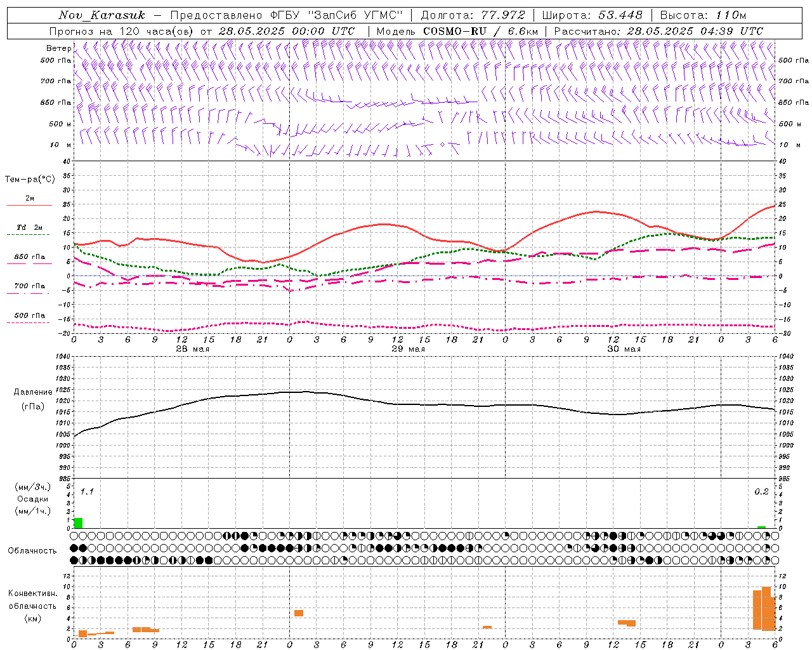Screen dimensions: 812x650
Task: Click the station name "Nov_Karasuk" in the header
Action: tap(101, 15)
